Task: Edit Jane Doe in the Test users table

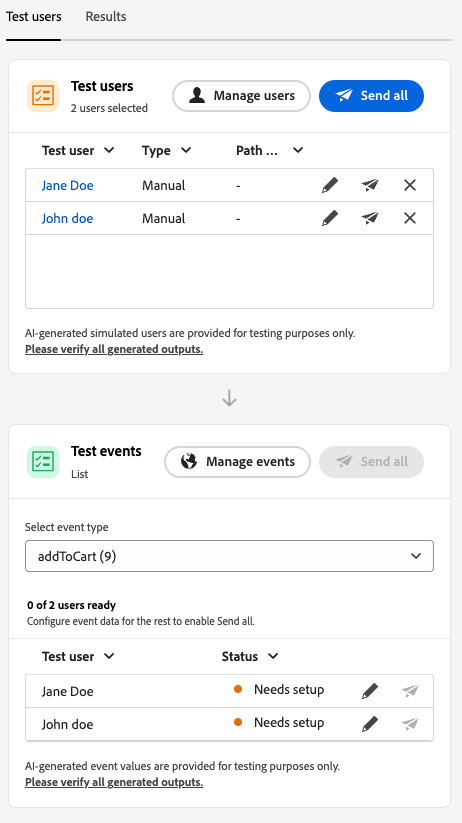Action: 330,185
